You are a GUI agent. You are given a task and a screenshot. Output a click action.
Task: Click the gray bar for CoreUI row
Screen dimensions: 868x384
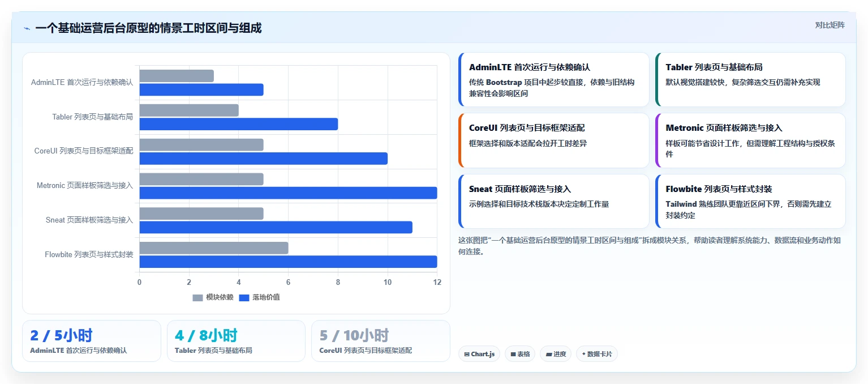201,145
